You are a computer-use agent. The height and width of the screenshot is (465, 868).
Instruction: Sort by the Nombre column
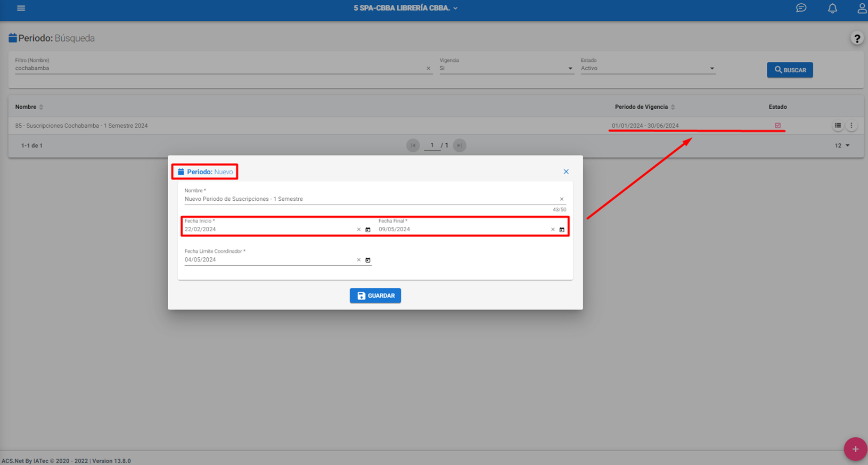pos(41,107)
